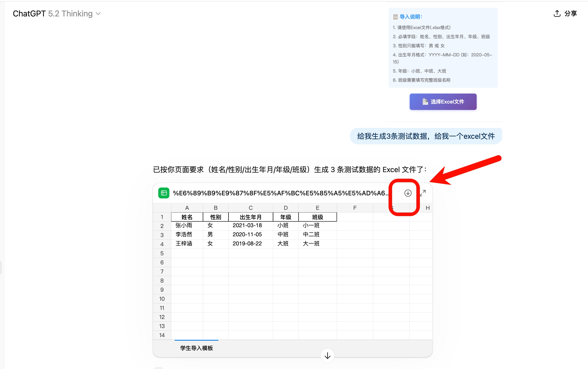Screen dimensions: 588x369
Task: Open the ChatGPT 5.2 Thinking model dropdown
Action: 57,14
